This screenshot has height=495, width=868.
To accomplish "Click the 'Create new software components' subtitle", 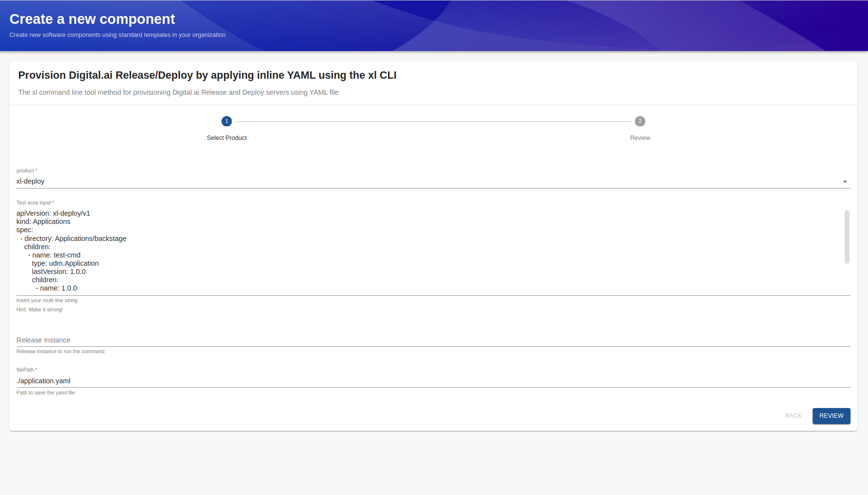I will click(x=118, y=35).
